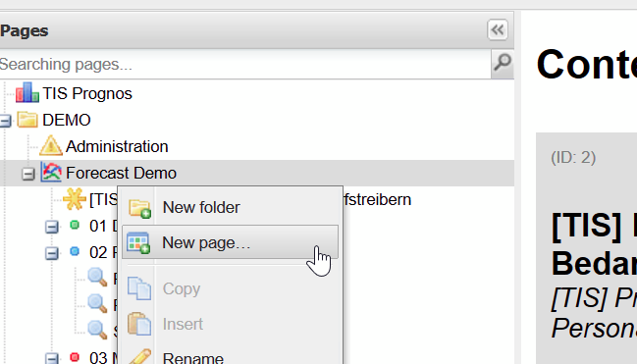
Task: Click the Administration warning triangle icon
Action: tap(50, 145)
